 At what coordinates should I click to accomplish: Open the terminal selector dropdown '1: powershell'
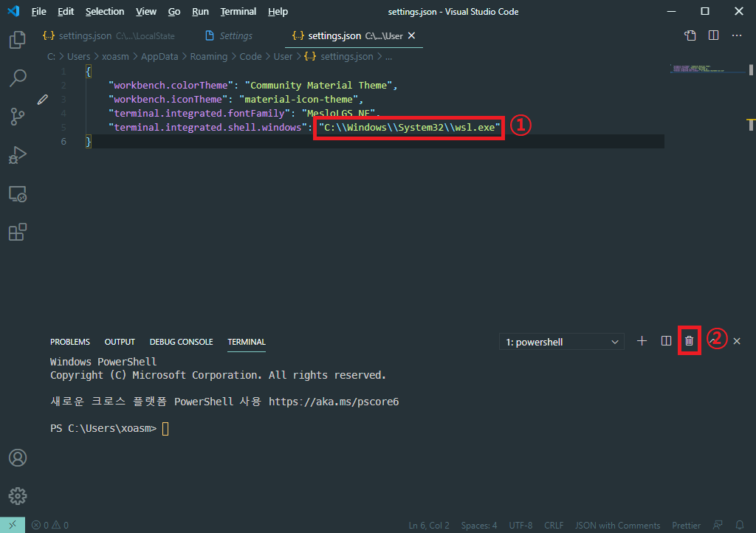coord(562,342)
